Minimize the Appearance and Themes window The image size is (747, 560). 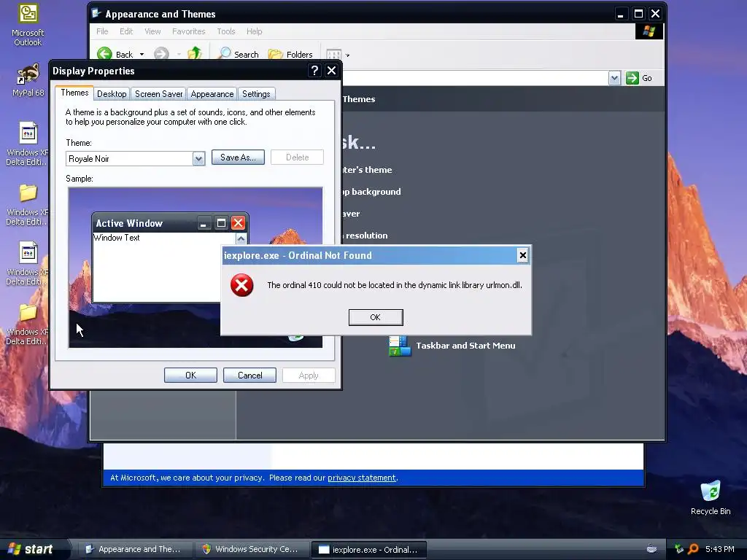(620, 14)
